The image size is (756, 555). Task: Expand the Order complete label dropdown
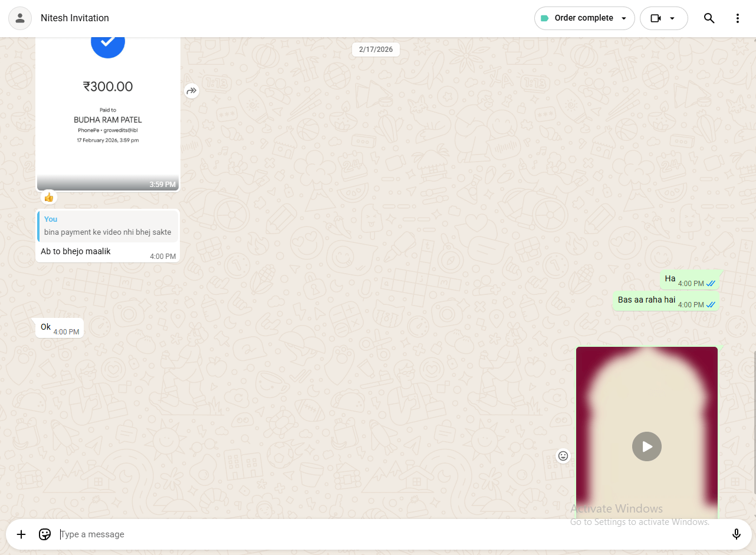[x=624, y=18]
